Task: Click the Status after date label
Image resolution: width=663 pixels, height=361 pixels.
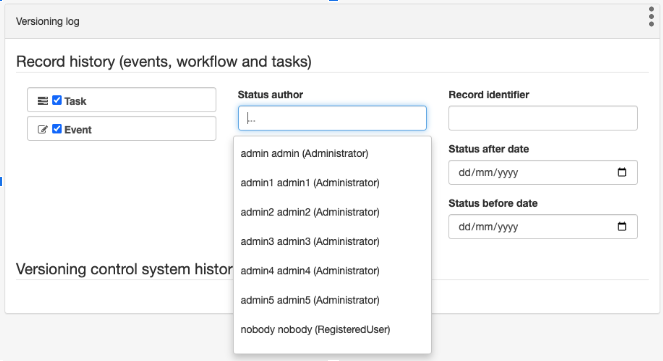Action: 489,149
